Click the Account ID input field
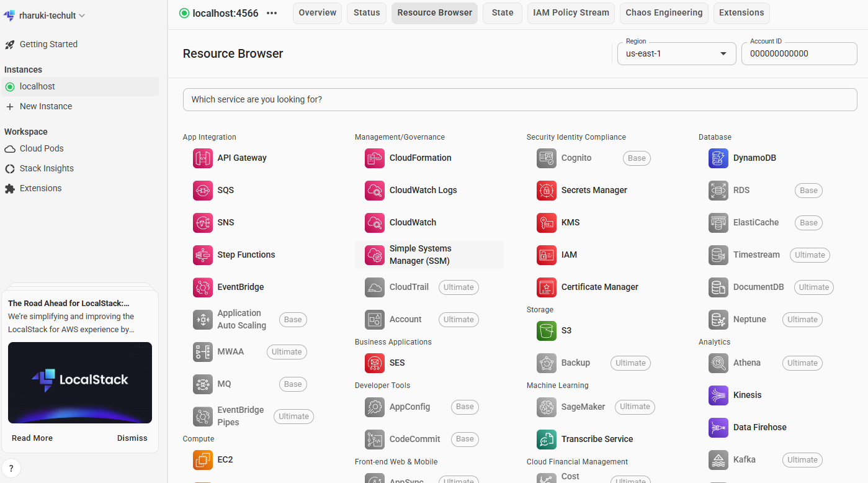Image resolution: width=868 pixels, height=483 pixels. pyautogui.click(x=799, y=53)
